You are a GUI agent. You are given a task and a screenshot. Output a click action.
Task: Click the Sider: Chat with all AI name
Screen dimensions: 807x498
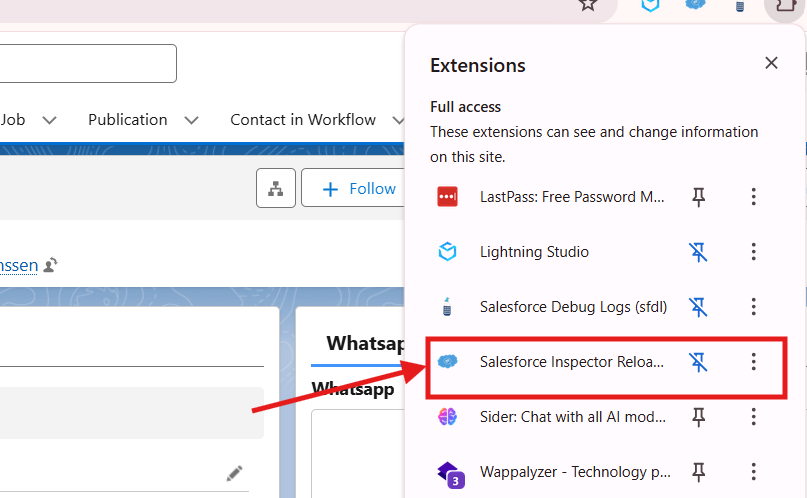573,417
